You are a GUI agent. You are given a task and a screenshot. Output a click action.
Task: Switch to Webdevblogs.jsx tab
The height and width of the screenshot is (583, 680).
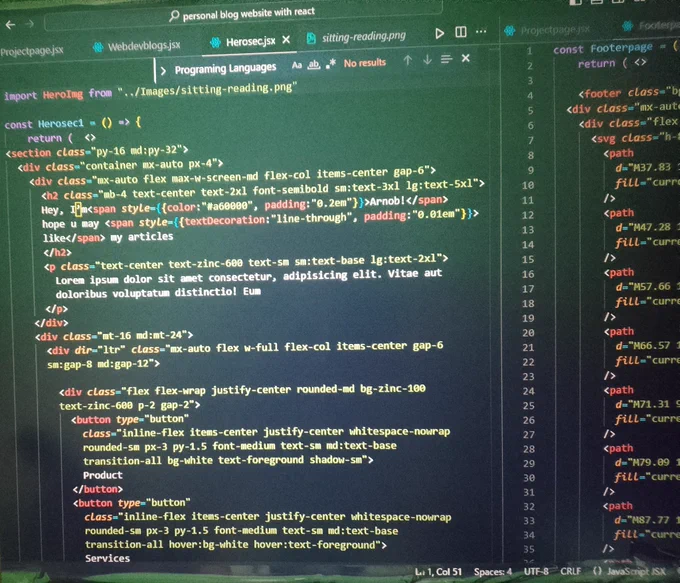tap(137, 46)
